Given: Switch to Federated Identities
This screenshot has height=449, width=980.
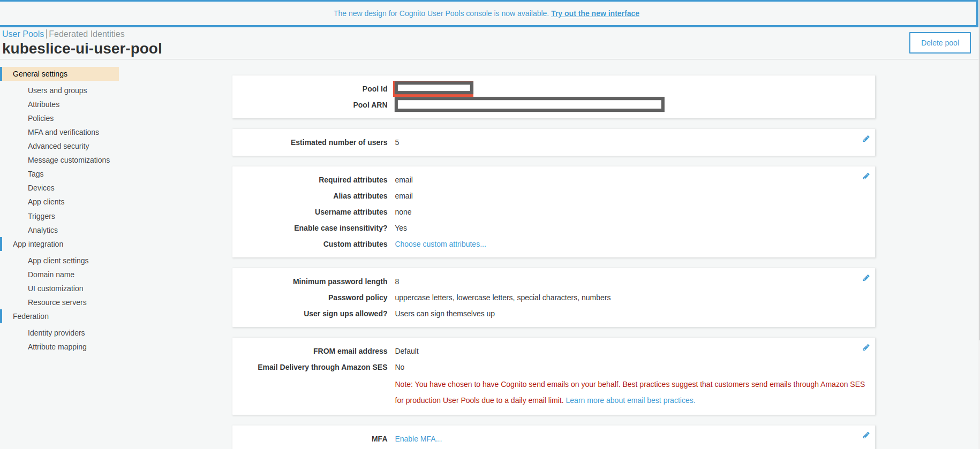Looking at the screenshot, I should pyautogui.click(x=87, y=34).
